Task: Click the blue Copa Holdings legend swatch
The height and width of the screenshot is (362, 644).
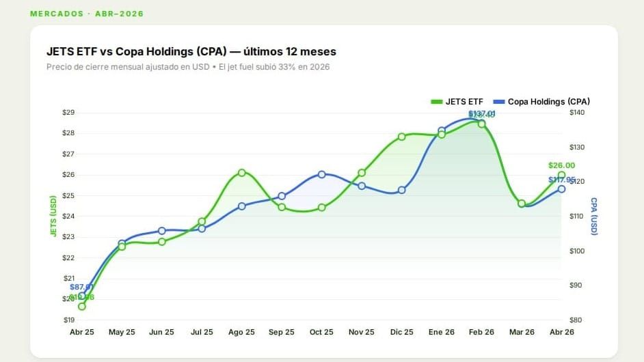Action: pyautogui.click(x=499, y=102)
